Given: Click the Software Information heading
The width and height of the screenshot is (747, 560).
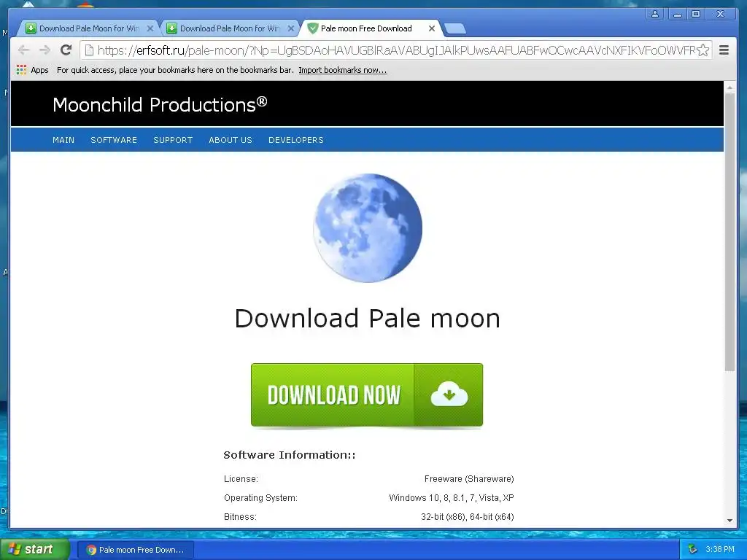Looking at the screenshot, I should [290, 455].
